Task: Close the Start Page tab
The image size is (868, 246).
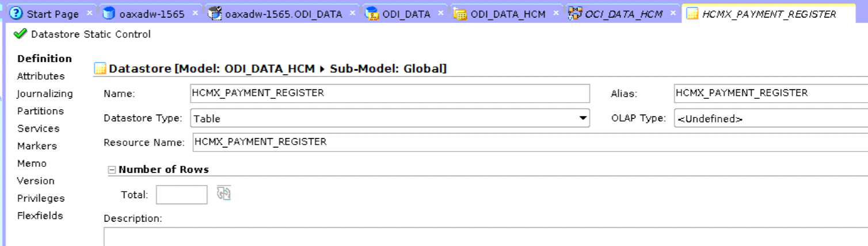Action: [89, 13]
